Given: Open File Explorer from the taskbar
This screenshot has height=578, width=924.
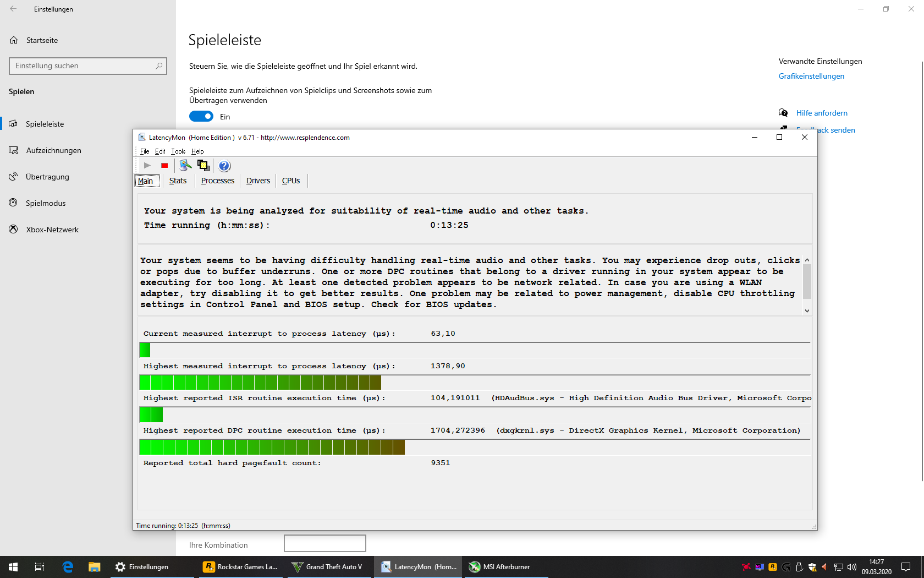Looking at the screenshot, I should [95, 567].
